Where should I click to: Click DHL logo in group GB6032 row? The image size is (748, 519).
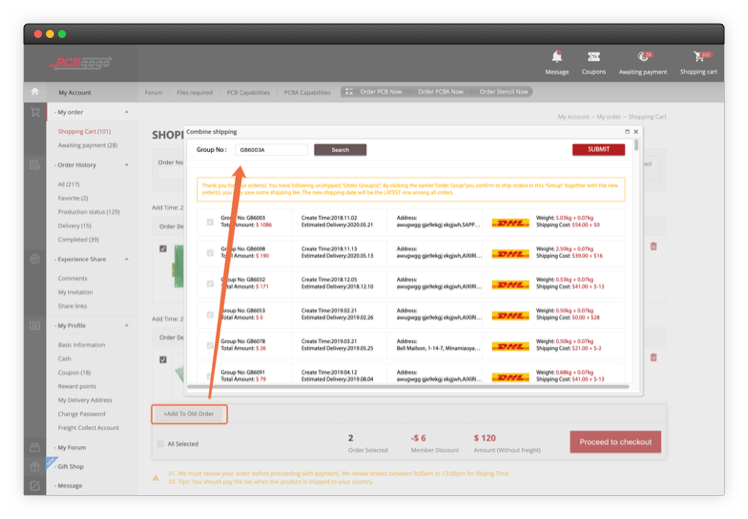[x=510, y=285]
